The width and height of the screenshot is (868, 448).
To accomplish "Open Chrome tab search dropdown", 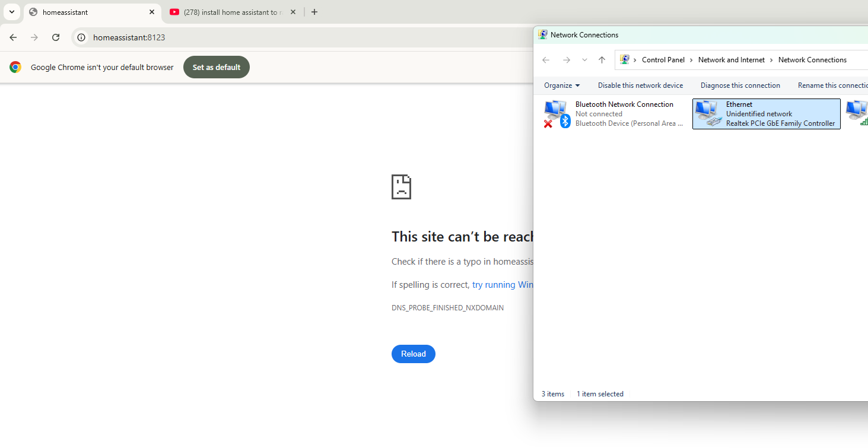I will (11, 12).
